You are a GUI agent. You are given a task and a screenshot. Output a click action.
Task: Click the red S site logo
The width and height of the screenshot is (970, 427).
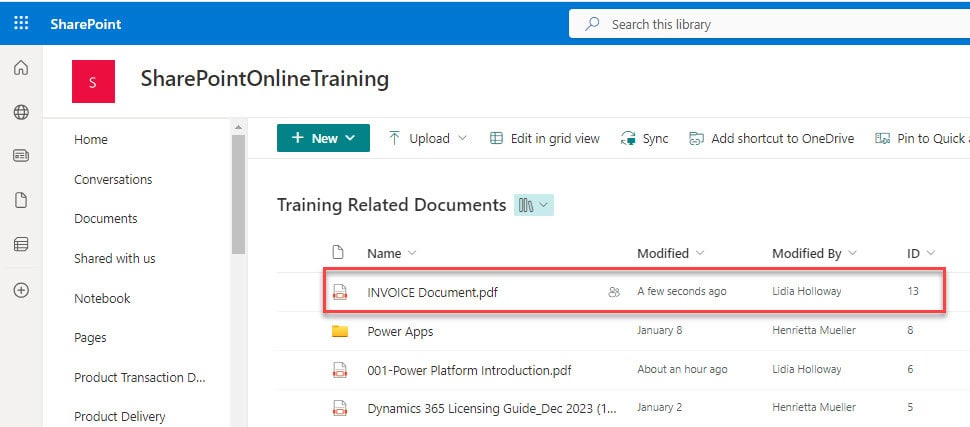click(x=93, y=81)
